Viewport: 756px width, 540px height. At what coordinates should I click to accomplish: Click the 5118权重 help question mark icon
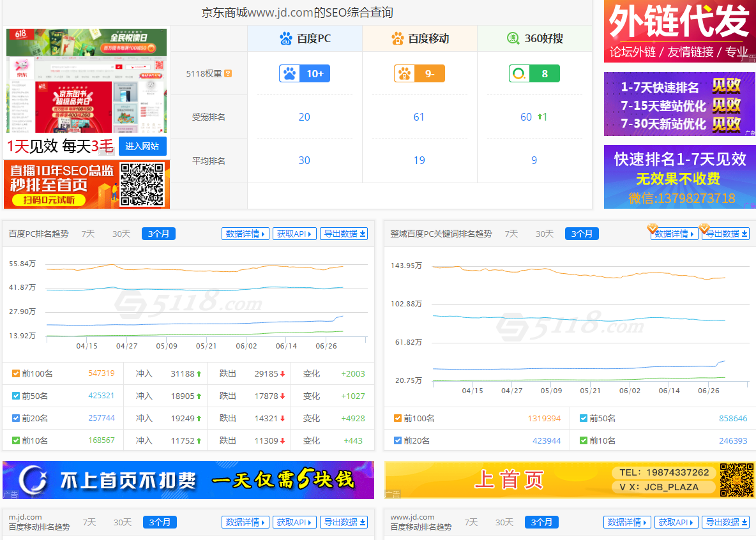click(228, 73)
